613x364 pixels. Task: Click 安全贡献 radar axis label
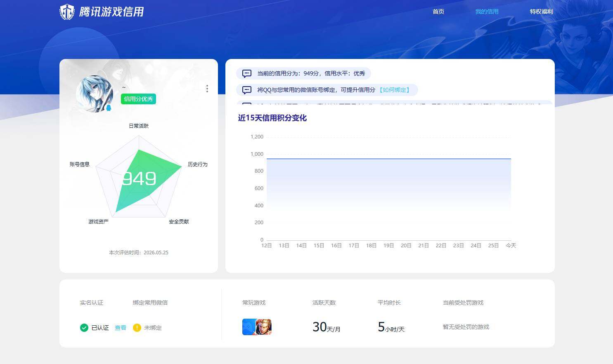pyautogui.click(x=179, y=221)
